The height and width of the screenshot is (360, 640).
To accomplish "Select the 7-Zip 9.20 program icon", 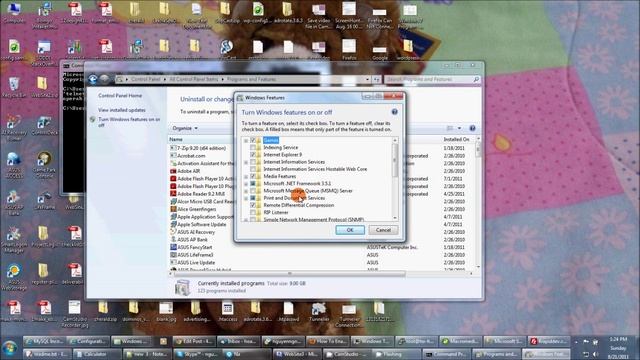I will pyautogui.click(x=173, y=148).
